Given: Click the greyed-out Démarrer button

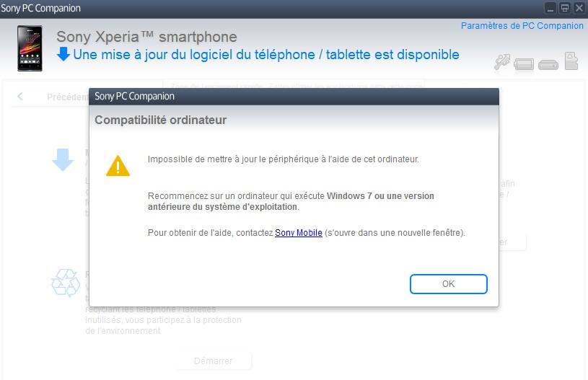Looking at the screenshot, I should [214, 361].
